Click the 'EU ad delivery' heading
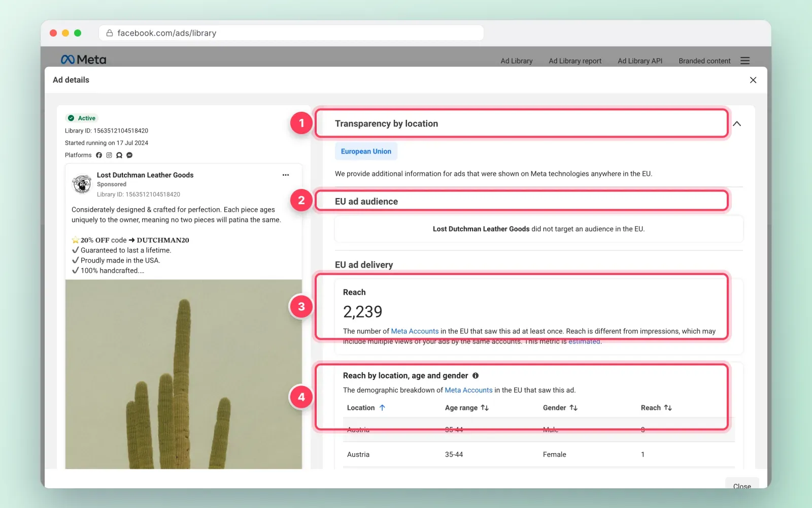Screen dimensions: 812x508 coord(364,265)
